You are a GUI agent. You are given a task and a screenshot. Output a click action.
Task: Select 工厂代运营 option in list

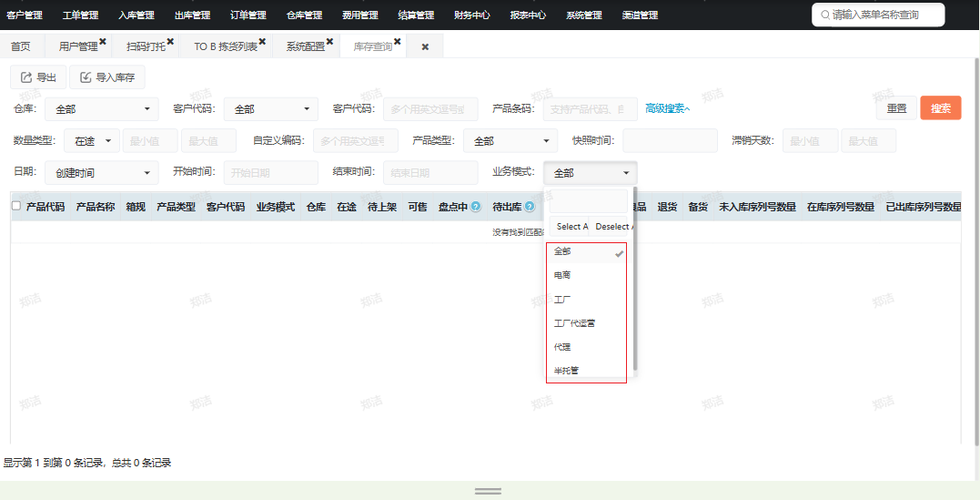[586, 323]
